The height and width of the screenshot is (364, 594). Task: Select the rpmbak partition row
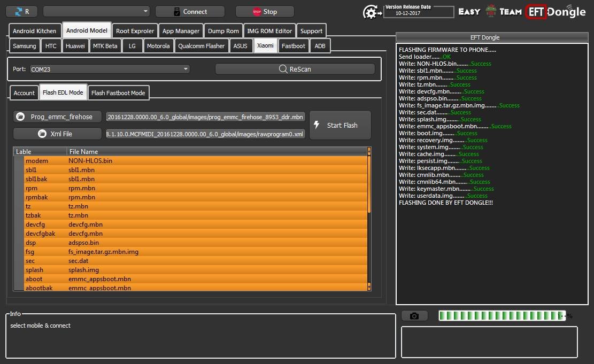tap(196, 197)
